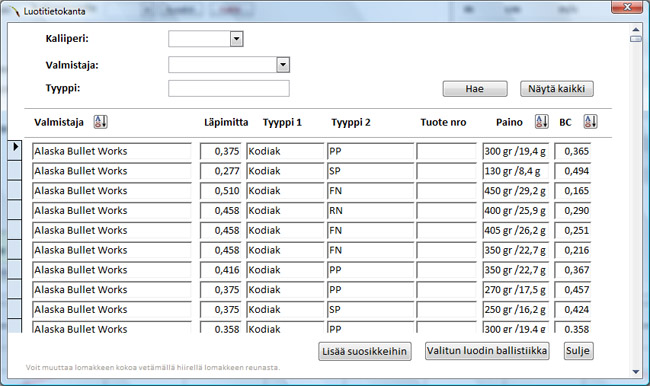Click the Näytä kaikki button
650x386 pixels.
pyautogui.click(x=557, y=89)
